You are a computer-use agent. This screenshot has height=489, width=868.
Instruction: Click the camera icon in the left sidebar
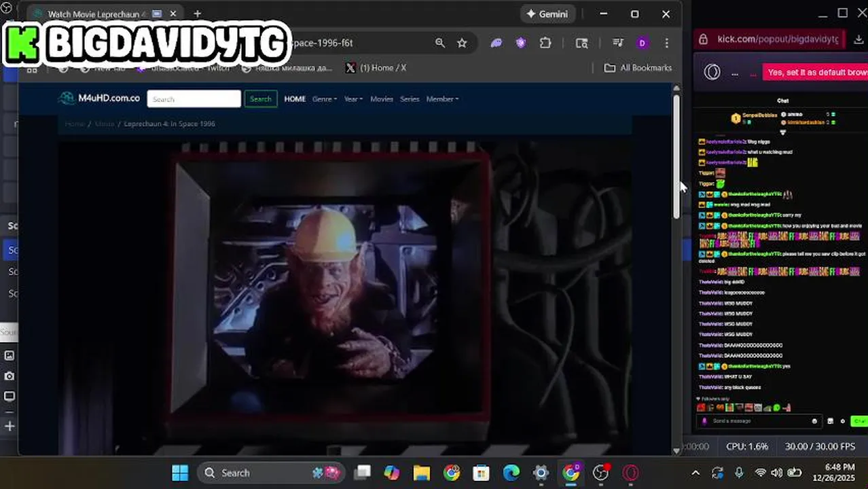click(x=10, y=376)
